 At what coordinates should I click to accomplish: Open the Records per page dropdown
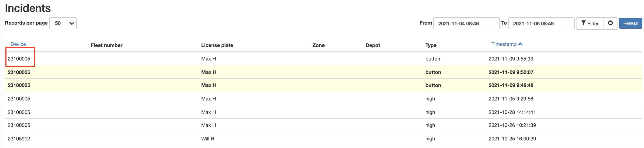(x=63, y=23)
